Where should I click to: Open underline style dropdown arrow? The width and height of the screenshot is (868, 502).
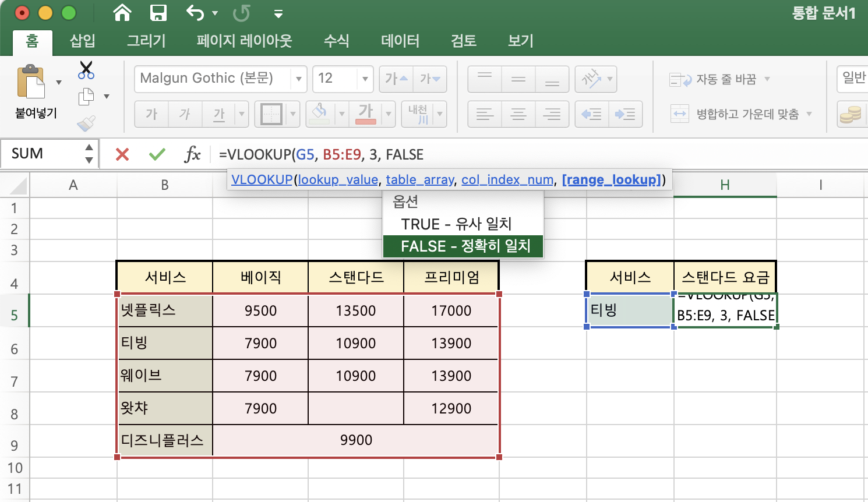coord(242,114)
